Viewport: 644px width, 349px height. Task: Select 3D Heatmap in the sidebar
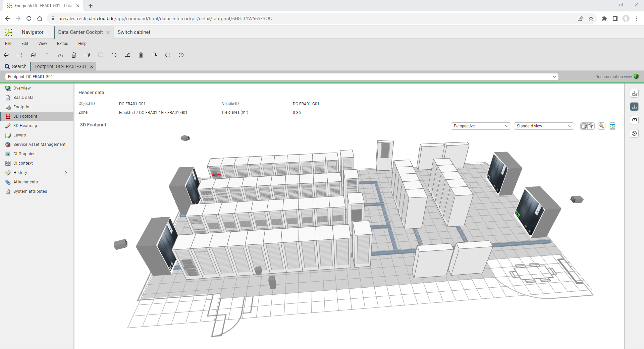point(25,126)
